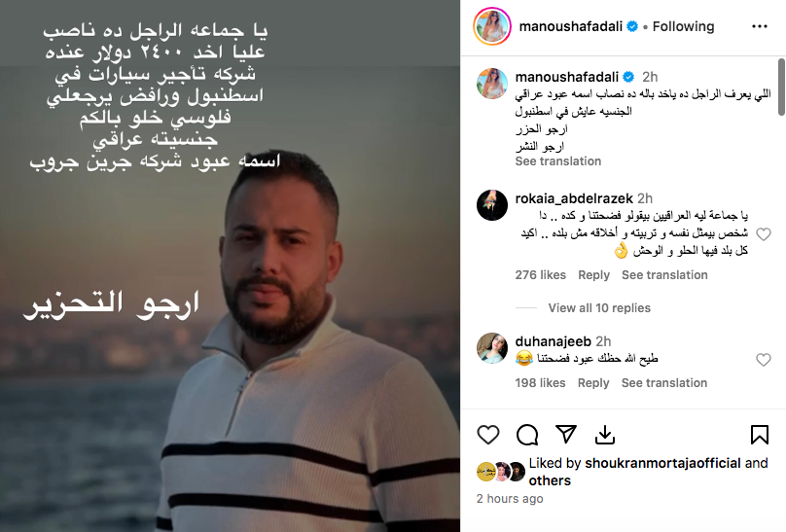This screenshot has width=786, height=532.
Task: Like the post with heart icon
Action: pyautogui.click(x=487, y=435)
